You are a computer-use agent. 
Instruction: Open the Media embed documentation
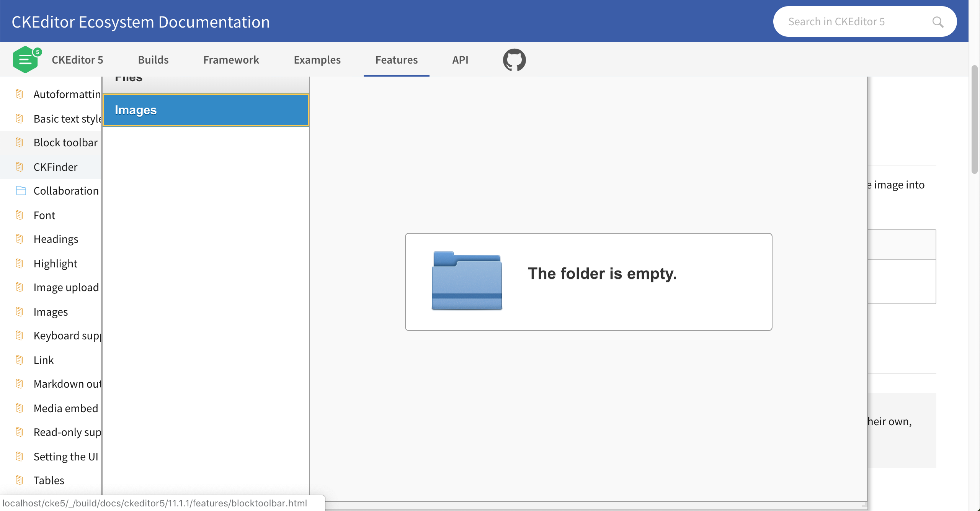(x=66, y=408)
